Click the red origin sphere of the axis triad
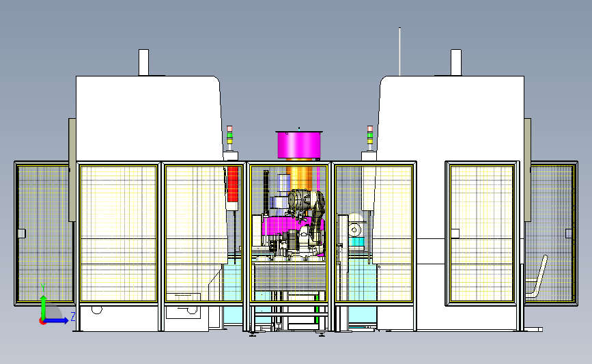This screenshot has height=364, width=592. coord(42,322)
